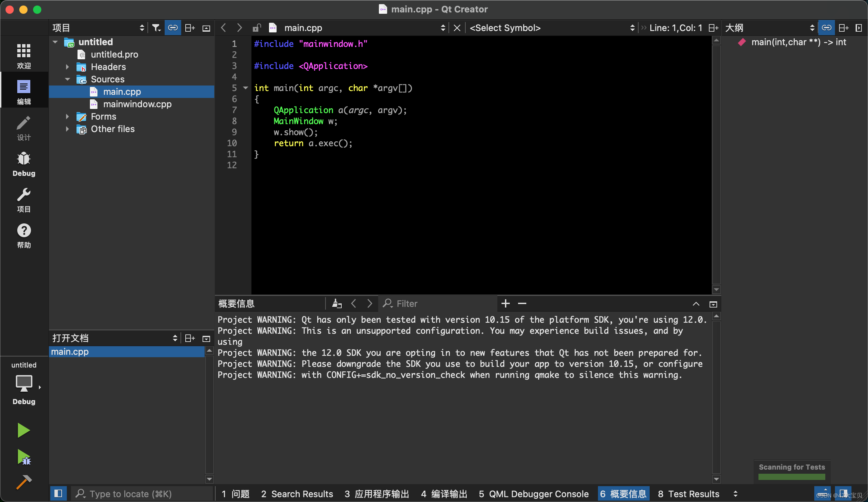Image resolution: width=868 pixels, height=502 pixels.
Task: Click the Type to locate field
Action: 141,494
